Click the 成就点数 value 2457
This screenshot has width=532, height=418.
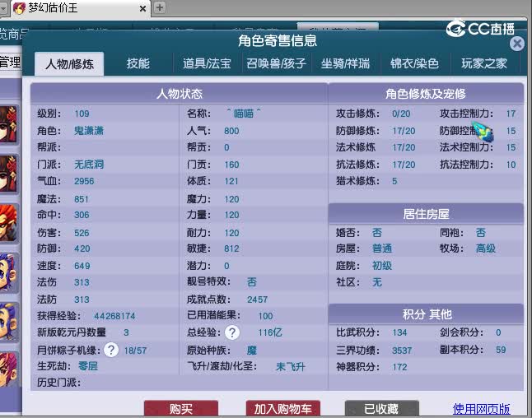(x=257, y=300)
